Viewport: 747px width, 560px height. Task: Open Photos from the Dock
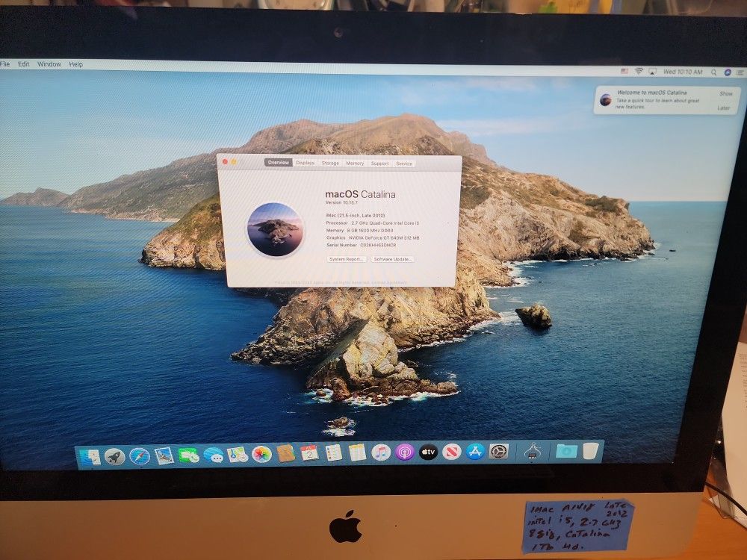[261, 454]
